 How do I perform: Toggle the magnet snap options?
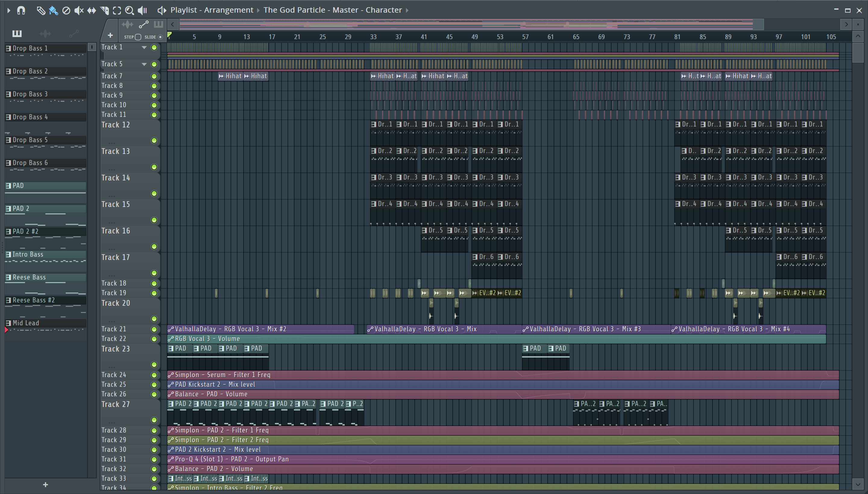[21, 11]
